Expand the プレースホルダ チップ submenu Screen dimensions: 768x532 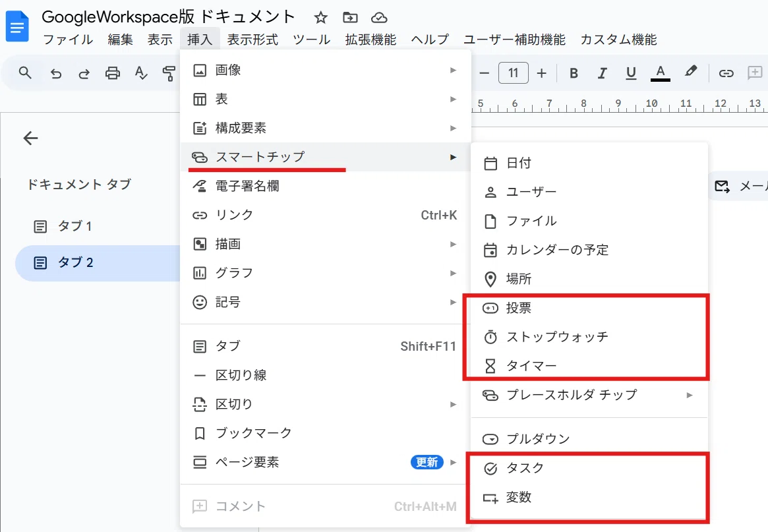tap(589, 395)
